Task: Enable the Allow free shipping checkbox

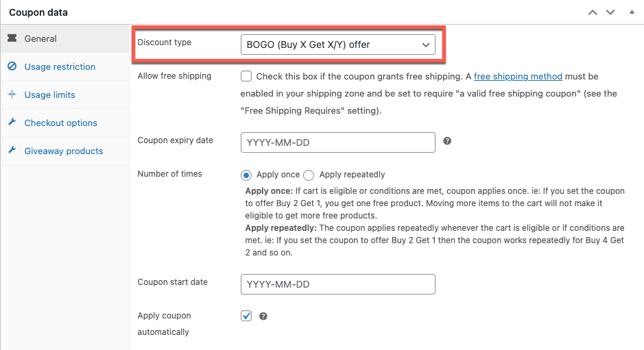Action: coord(246,76)
